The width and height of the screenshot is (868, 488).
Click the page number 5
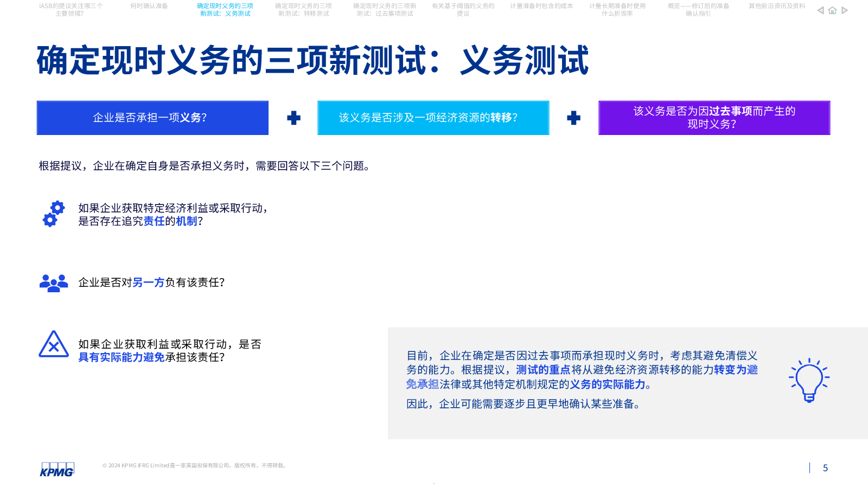825,468
